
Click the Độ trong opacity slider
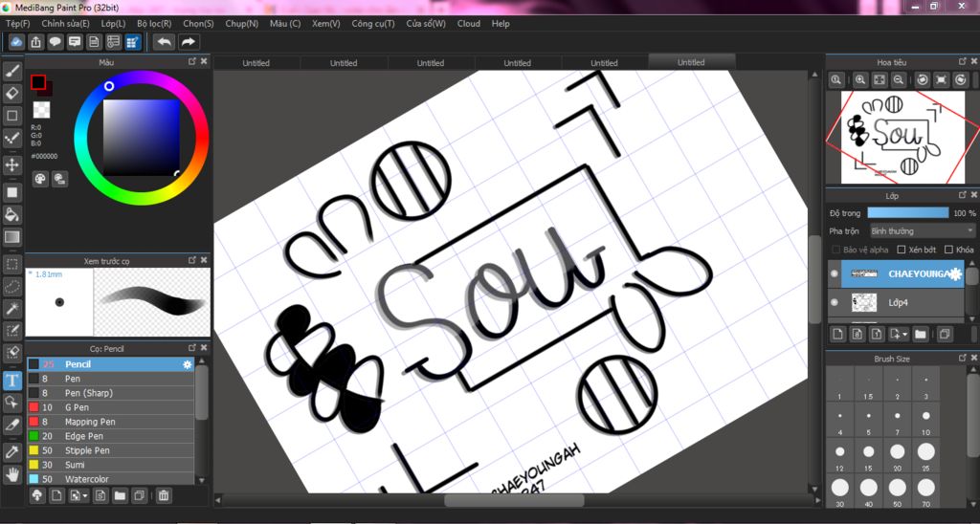pos(907,213)
